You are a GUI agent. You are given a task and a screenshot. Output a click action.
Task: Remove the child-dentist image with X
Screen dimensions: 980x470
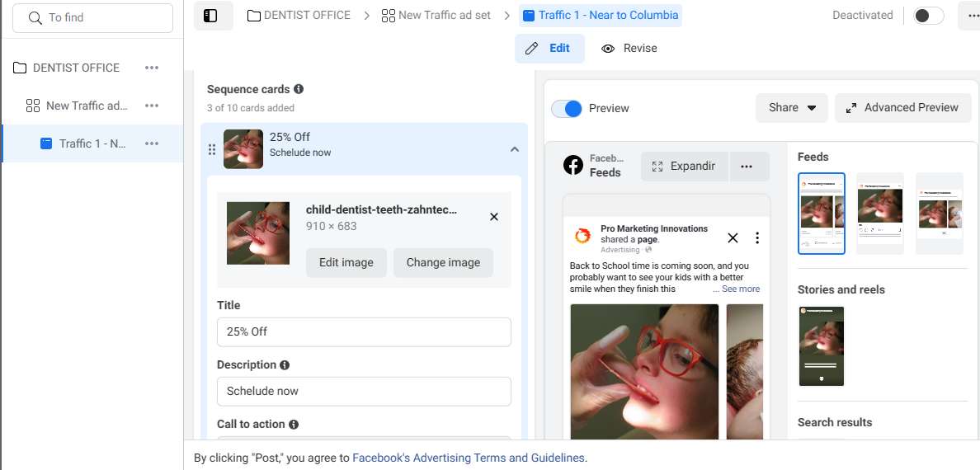coord(494,217)
